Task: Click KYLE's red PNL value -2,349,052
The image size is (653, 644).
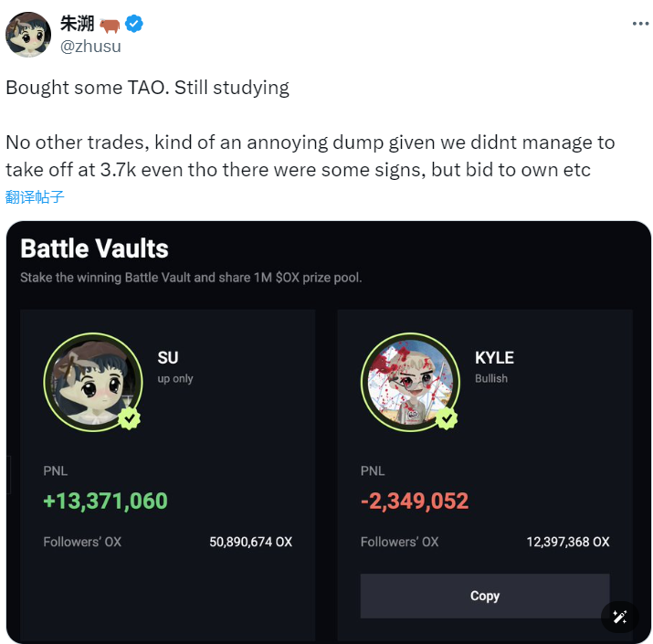Action: click(x=415, y=501)
